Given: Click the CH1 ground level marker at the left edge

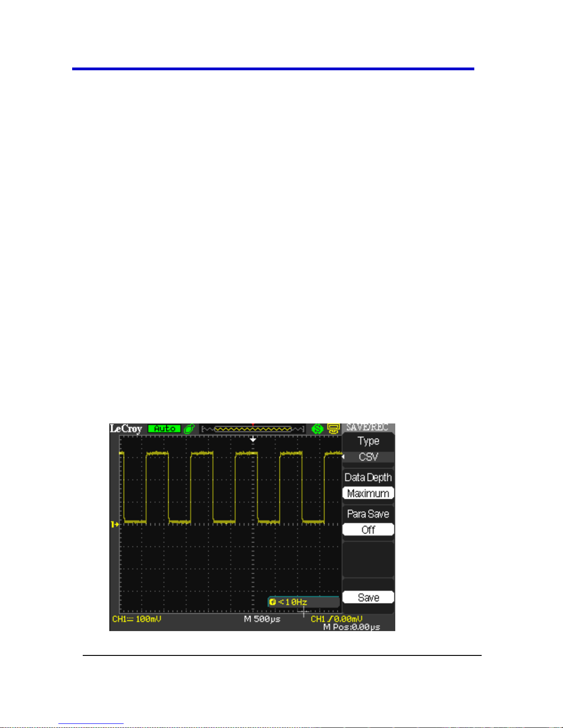Looking at the screenshot, I should [x=115, y=524].
